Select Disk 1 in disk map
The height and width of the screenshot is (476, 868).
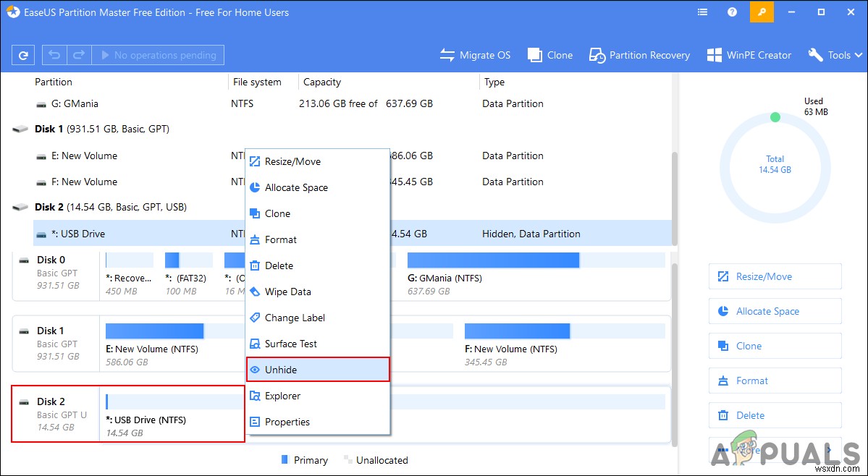click(x=56, y=344)
